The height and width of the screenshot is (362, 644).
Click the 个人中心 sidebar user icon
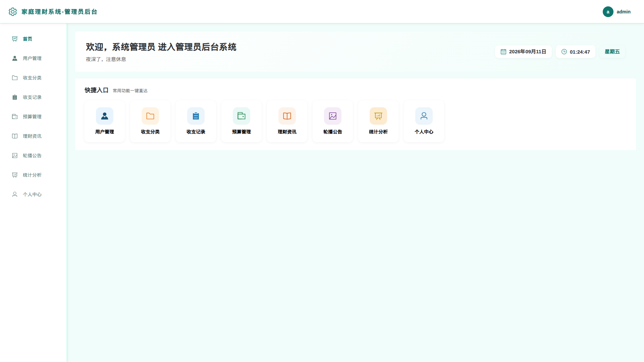click(15, 194)
